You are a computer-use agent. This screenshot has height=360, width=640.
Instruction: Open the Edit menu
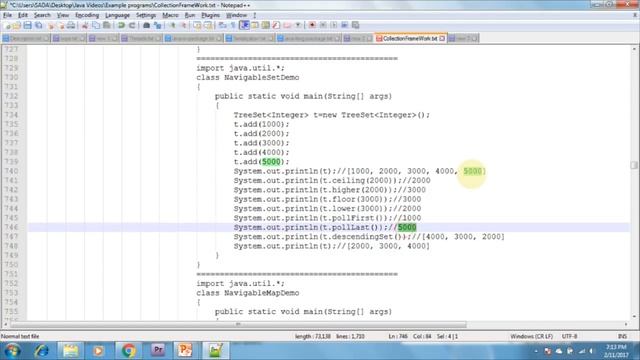click(23, 15)
